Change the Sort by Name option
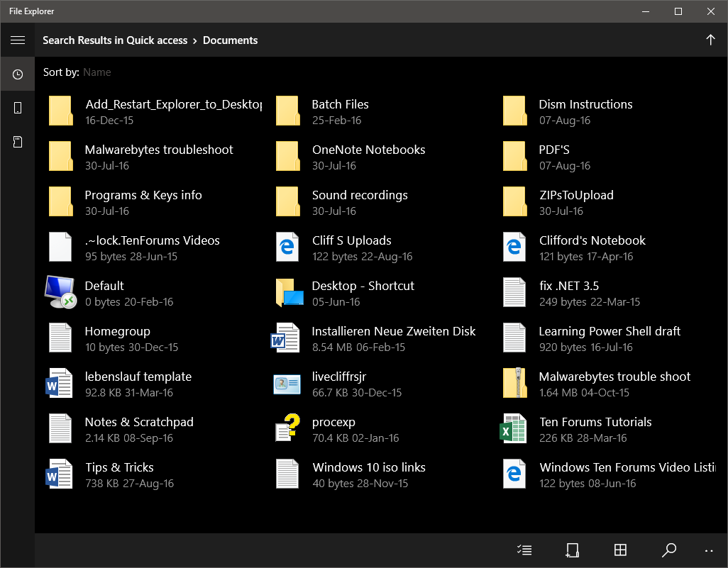 click(97, 72)
